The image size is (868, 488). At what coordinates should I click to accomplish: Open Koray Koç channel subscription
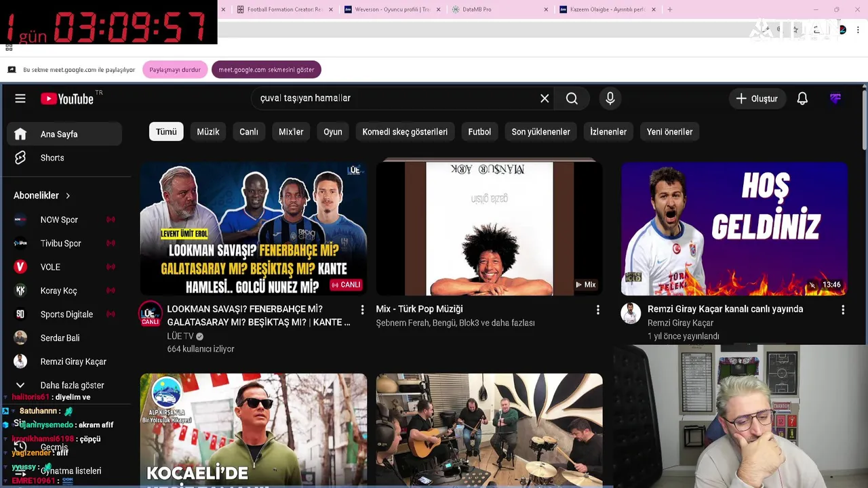(64, 291)
